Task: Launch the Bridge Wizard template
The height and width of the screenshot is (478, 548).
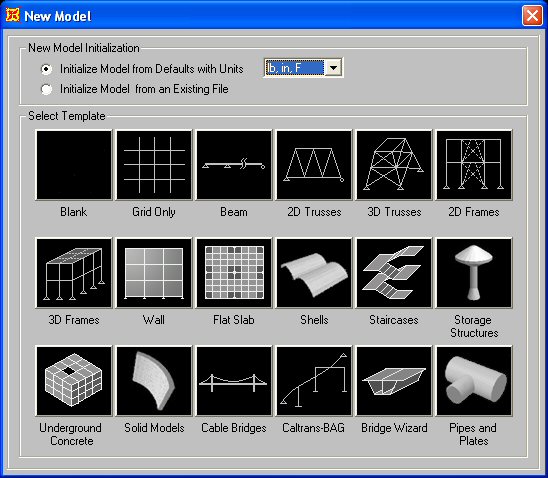Action: 394,381
